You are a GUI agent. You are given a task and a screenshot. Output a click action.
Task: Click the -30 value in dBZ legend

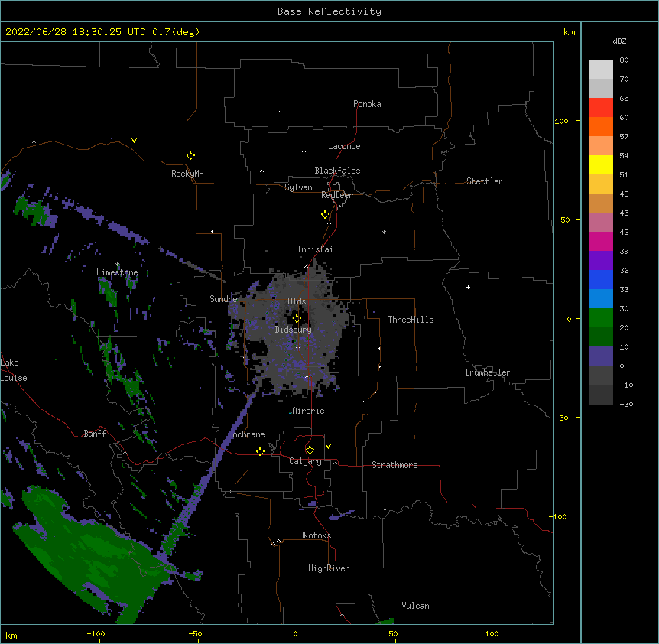pyautogui.click(x=626, y=404)
